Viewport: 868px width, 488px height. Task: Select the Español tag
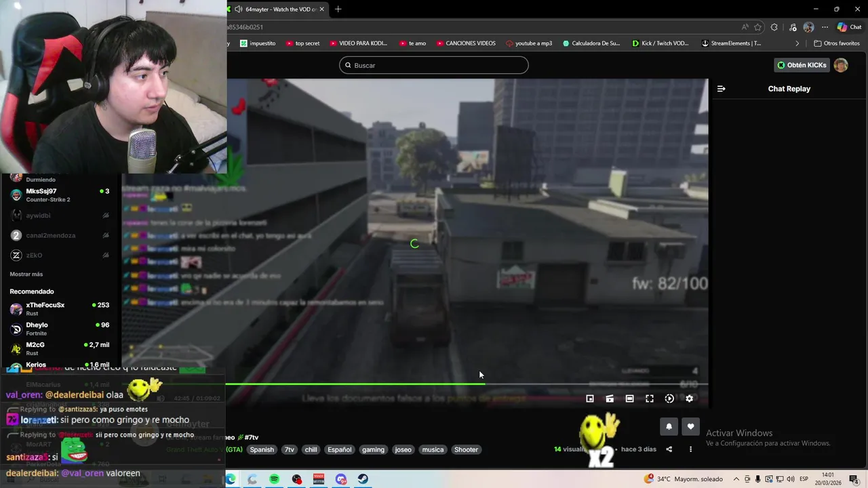tap(340, 449)
